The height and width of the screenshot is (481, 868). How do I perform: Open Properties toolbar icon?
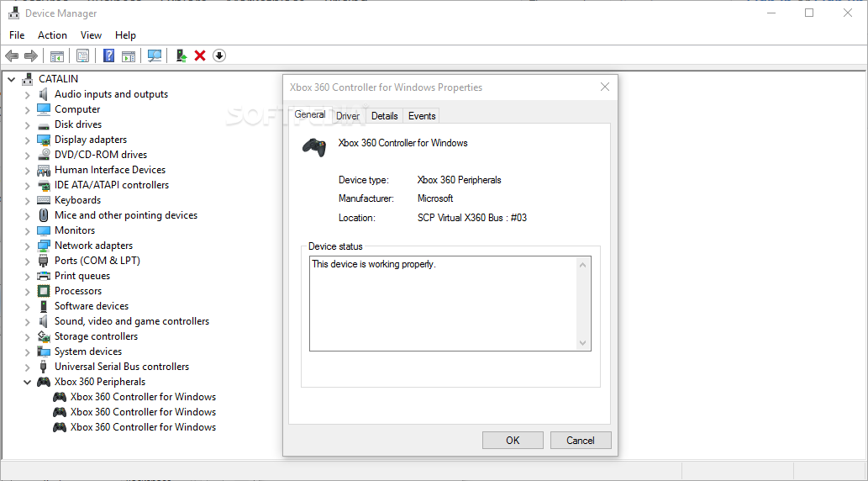[83, 55]
